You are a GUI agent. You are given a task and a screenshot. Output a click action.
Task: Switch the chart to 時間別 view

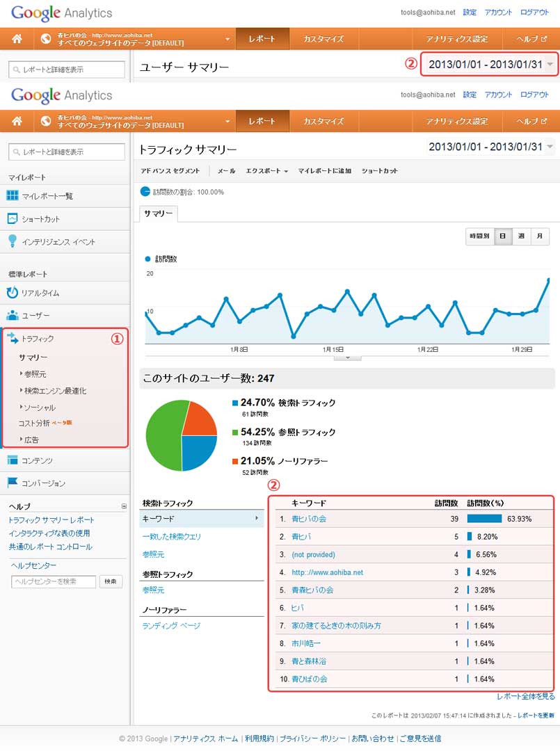[x=479, y=236]
